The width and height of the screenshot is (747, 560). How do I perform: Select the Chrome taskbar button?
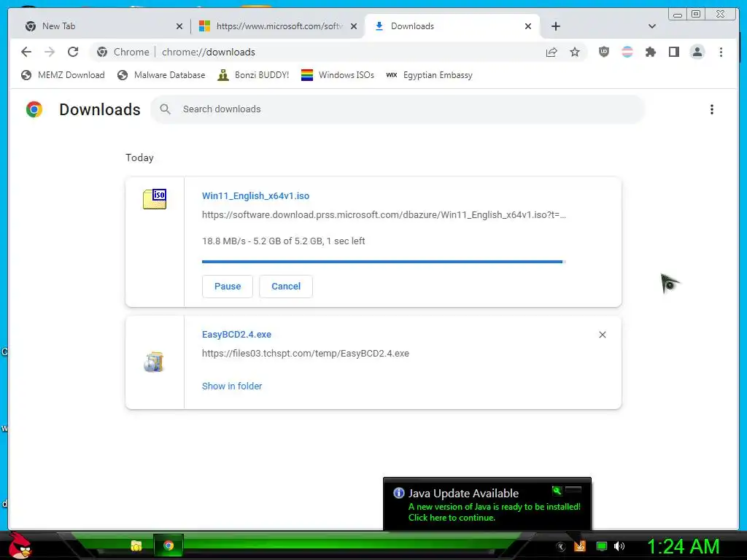pyautogui.click(x=169, y=545)
